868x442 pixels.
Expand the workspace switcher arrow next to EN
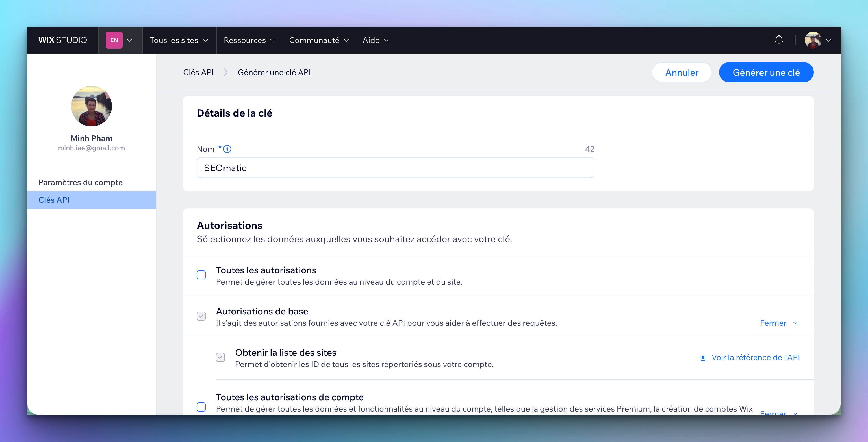click(x=130, y=40)
